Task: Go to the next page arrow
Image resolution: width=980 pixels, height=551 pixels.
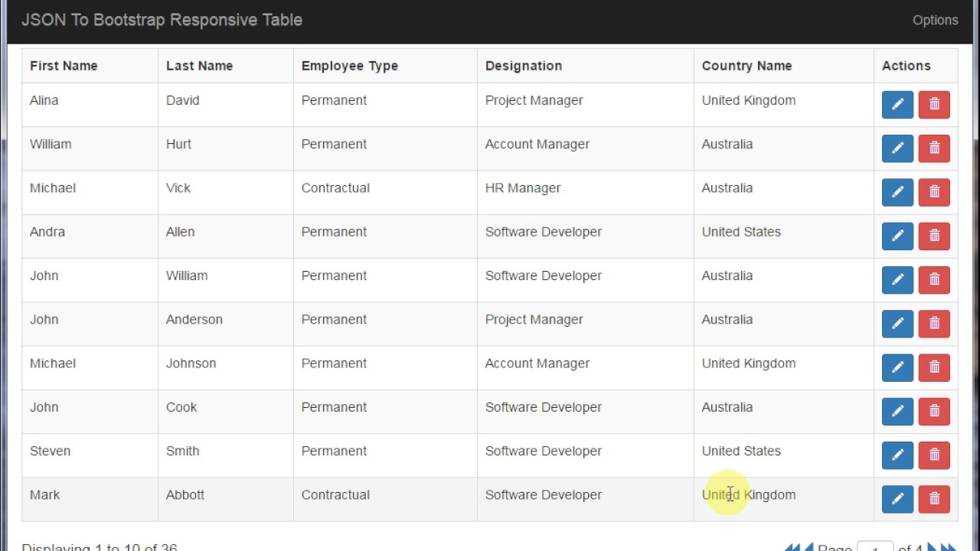Action: 933,548
